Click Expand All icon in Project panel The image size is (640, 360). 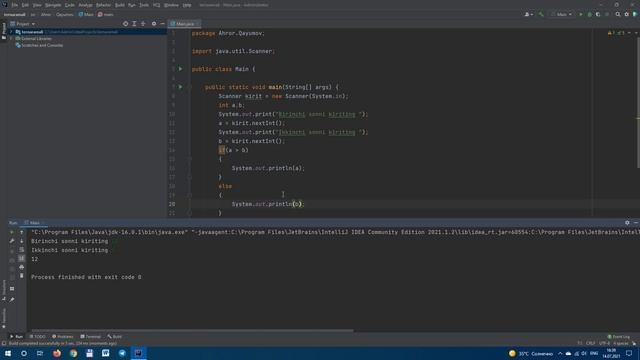pyautogui.click(x=134, y=24)
